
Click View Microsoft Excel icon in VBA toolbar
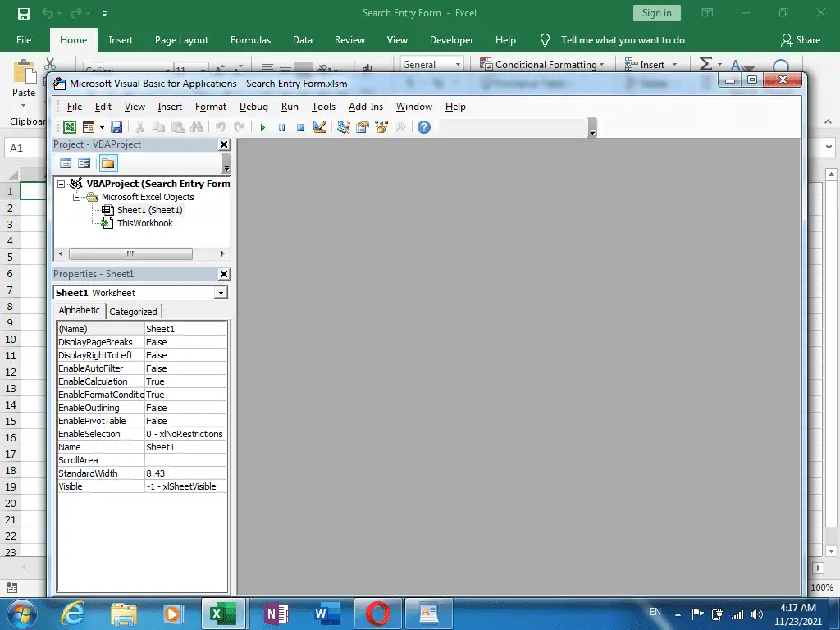[70, 127]
